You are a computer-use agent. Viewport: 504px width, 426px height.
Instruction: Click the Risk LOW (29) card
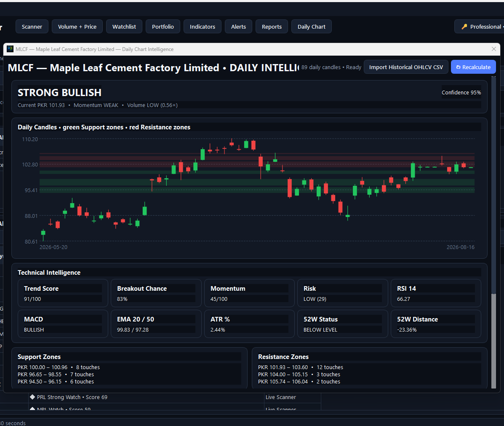click(x=343, y=293)
